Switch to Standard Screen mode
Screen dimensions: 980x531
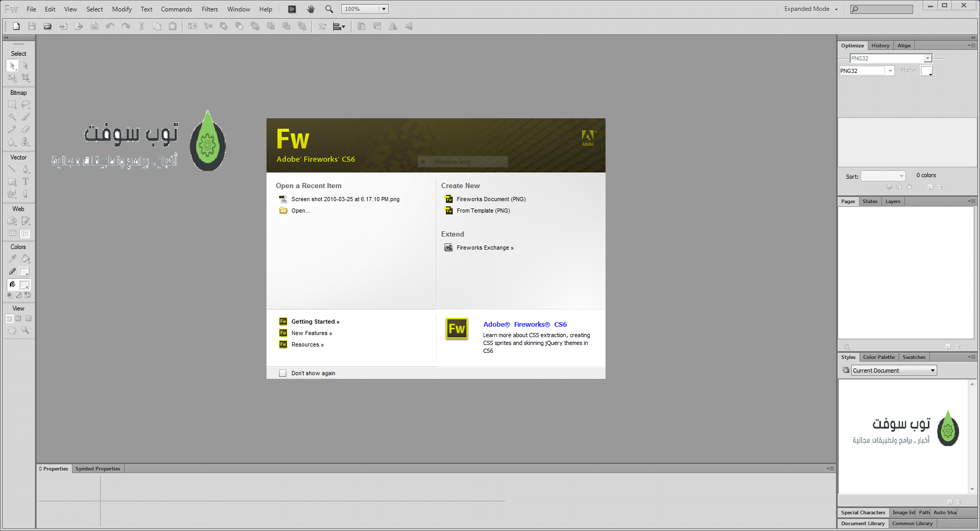[9, 318]
